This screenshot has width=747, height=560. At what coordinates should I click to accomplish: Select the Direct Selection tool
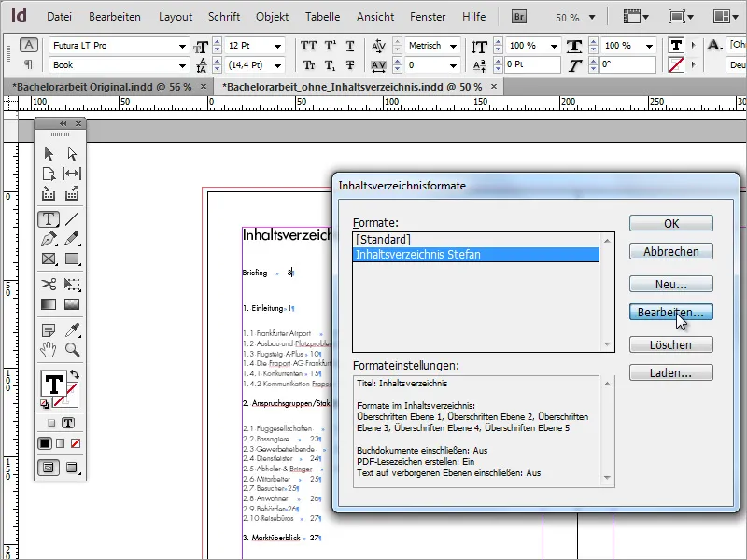(72, 153)
